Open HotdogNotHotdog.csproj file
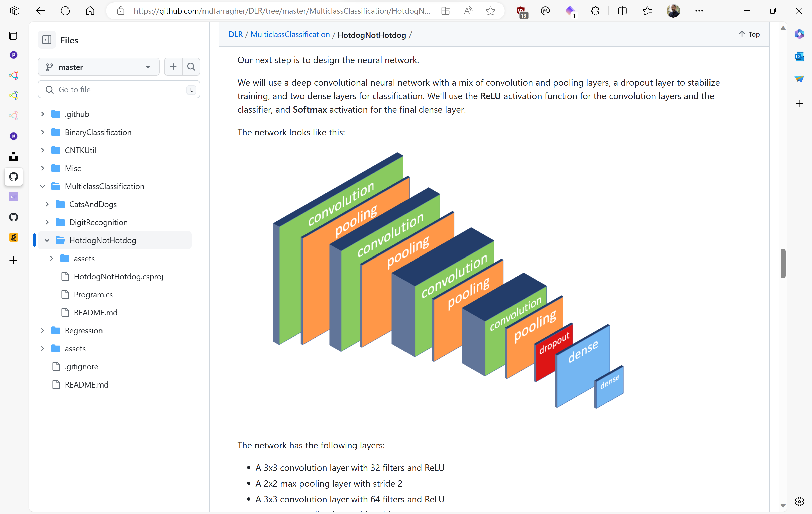 click(x=118, y=276)
